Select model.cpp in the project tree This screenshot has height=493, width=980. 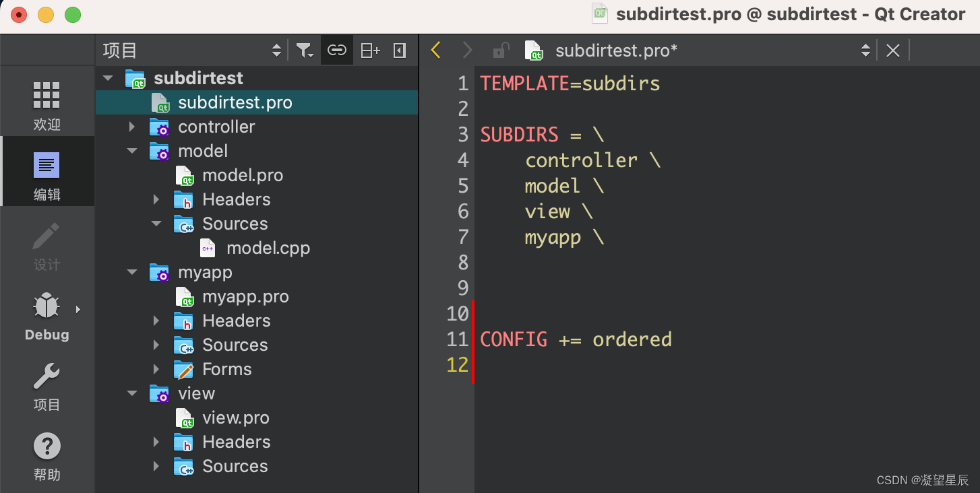269,248
